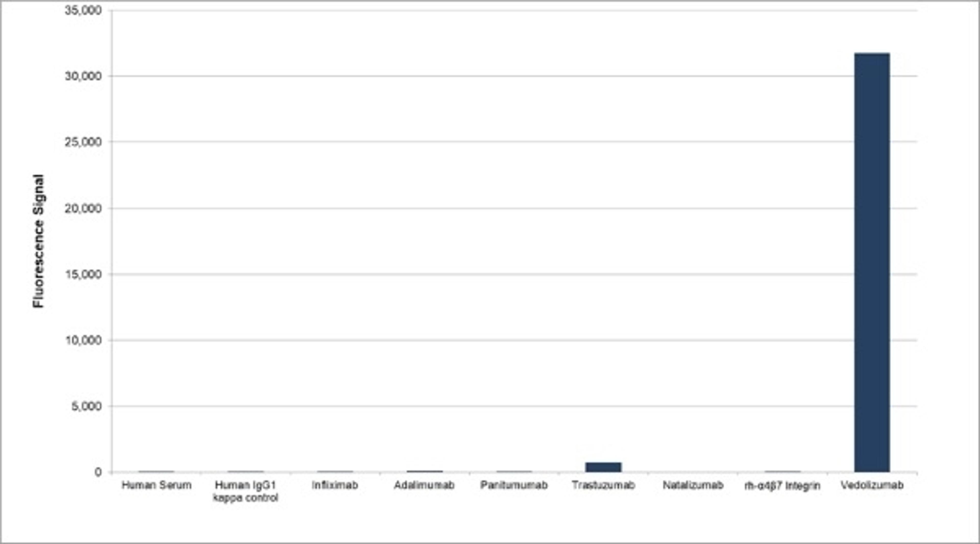
Task: Click the 10,000 y-axis value
Action: coord(83,341)
